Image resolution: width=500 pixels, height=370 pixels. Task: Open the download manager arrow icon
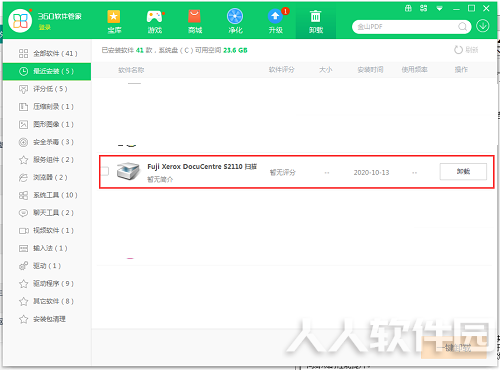[x=483, y=26]
